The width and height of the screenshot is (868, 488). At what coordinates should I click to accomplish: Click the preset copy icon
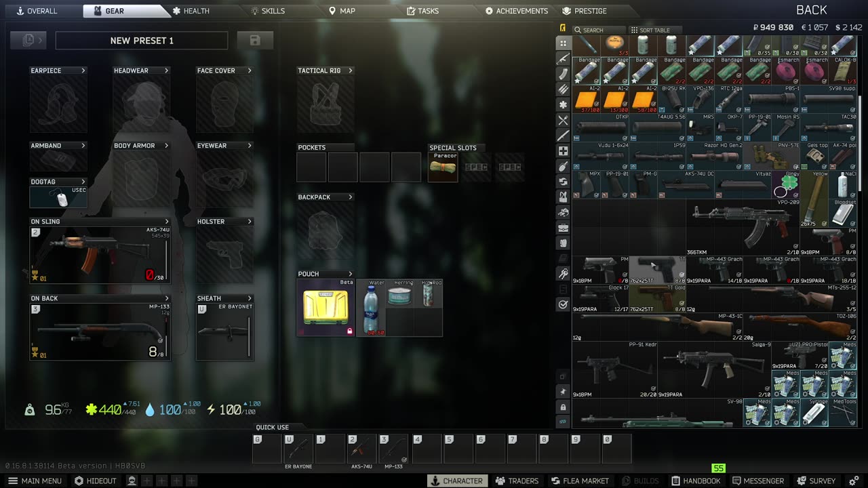(28, 41)
